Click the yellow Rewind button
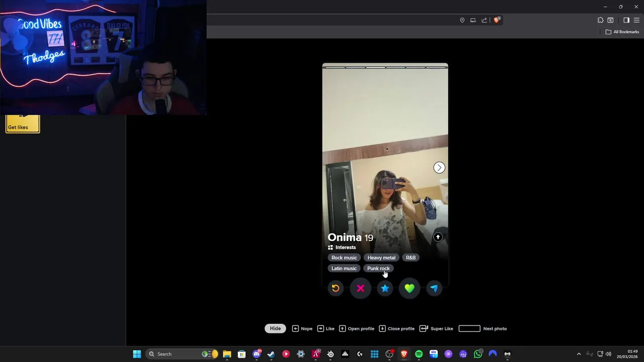 (x=336, y=288)
